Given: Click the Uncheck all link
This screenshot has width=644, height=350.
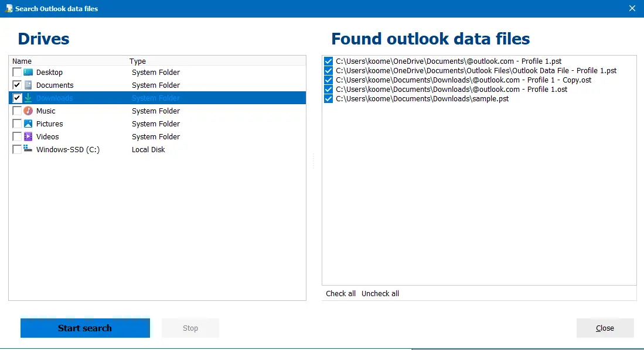Looking at the screenshot, I should 380,293.
